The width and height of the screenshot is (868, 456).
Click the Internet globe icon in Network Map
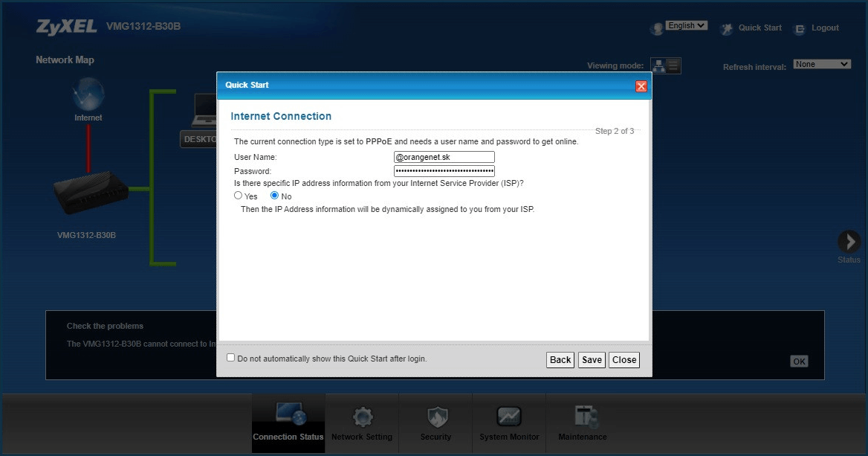coord(88,94)
